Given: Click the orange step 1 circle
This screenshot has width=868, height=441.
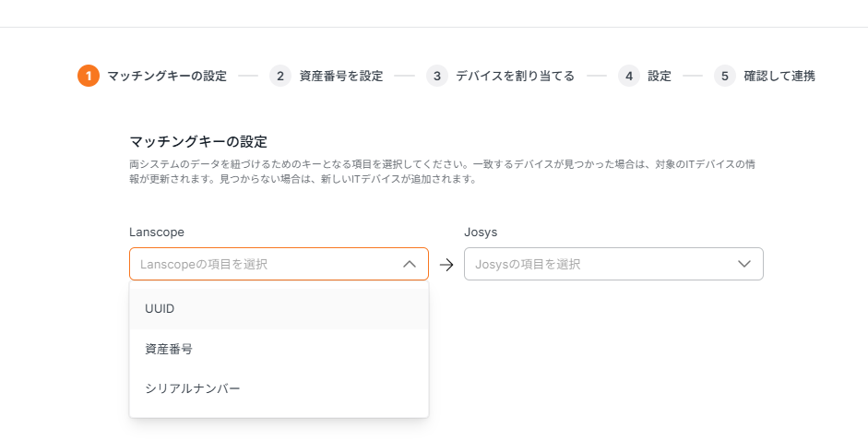Looking at the screenshot, I should (89, 76).
